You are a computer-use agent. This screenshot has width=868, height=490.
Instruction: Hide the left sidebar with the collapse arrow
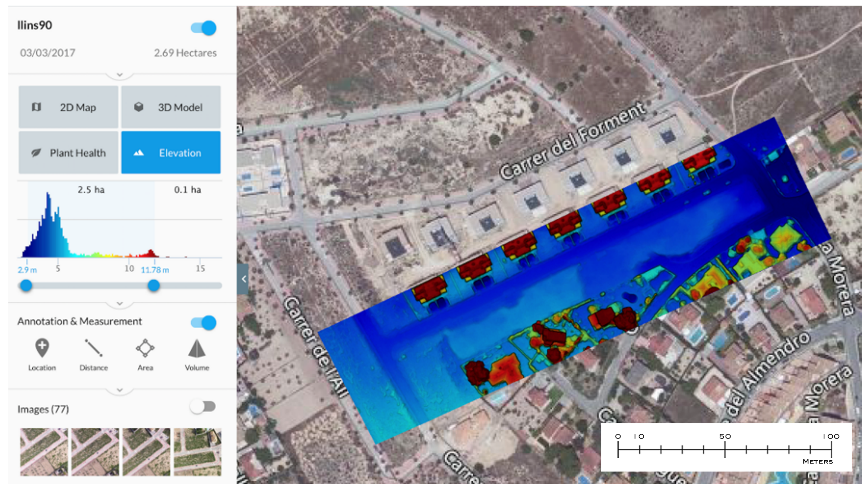(243, 278)
